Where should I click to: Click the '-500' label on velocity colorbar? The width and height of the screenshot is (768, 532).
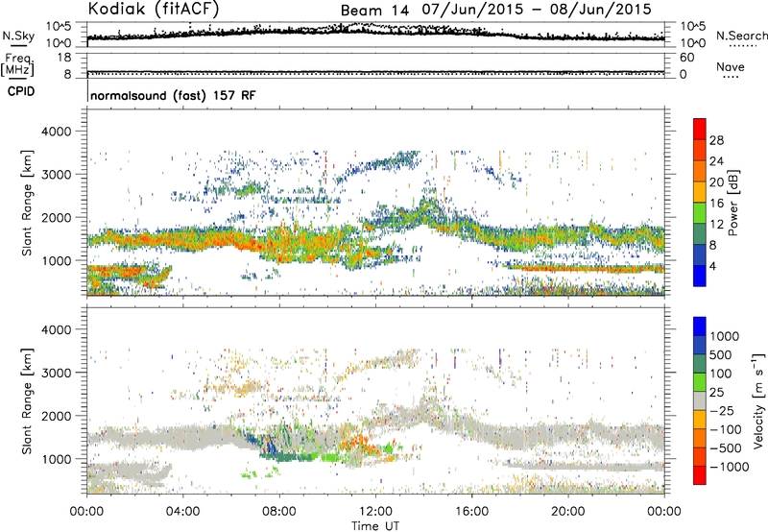[726, 448]
